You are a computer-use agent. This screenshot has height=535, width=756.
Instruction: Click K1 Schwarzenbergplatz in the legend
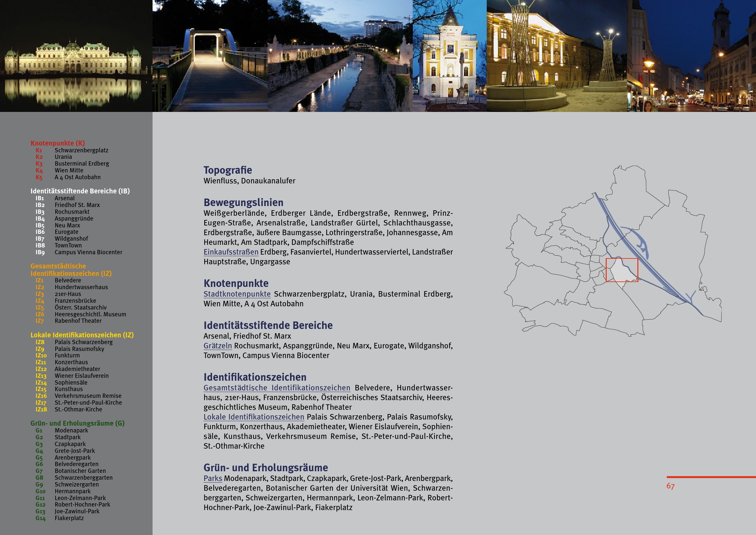[x=81, y=150]
